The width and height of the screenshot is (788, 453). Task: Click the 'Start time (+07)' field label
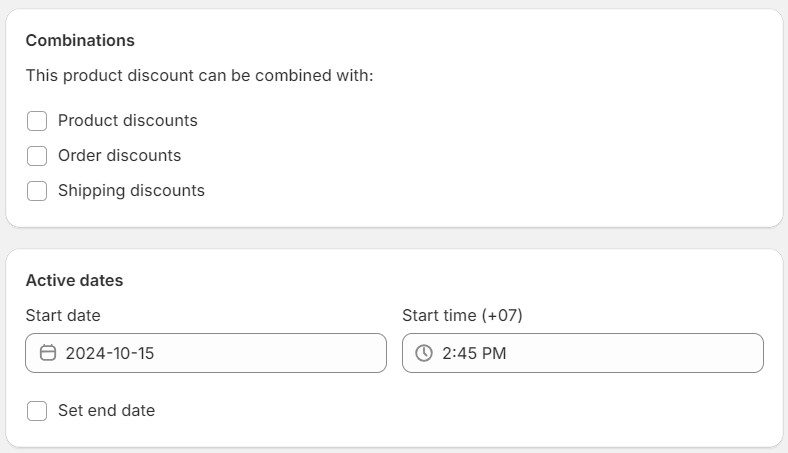point(462,316)
